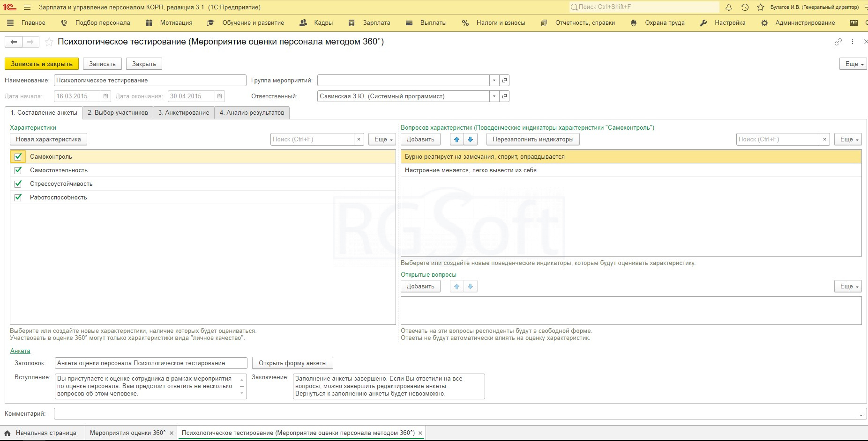Uncheck the Самоконтроль characteristic
Image resolution: width=868 pixels, height=441 pixels.
tap(18, 157)
